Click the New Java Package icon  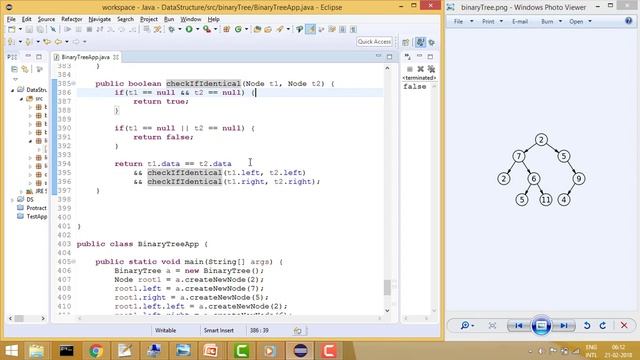(227, 29)
